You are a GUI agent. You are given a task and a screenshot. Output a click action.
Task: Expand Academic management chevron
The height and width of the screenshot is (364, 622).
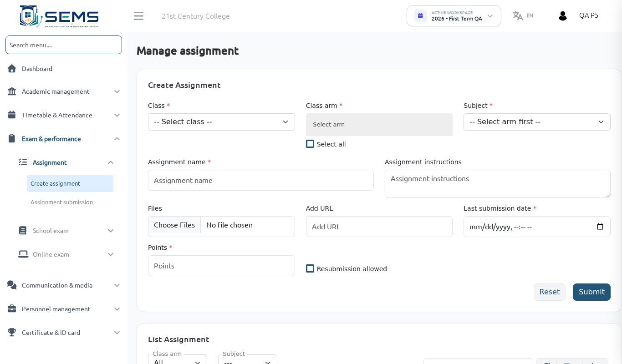tap(117, 91)
